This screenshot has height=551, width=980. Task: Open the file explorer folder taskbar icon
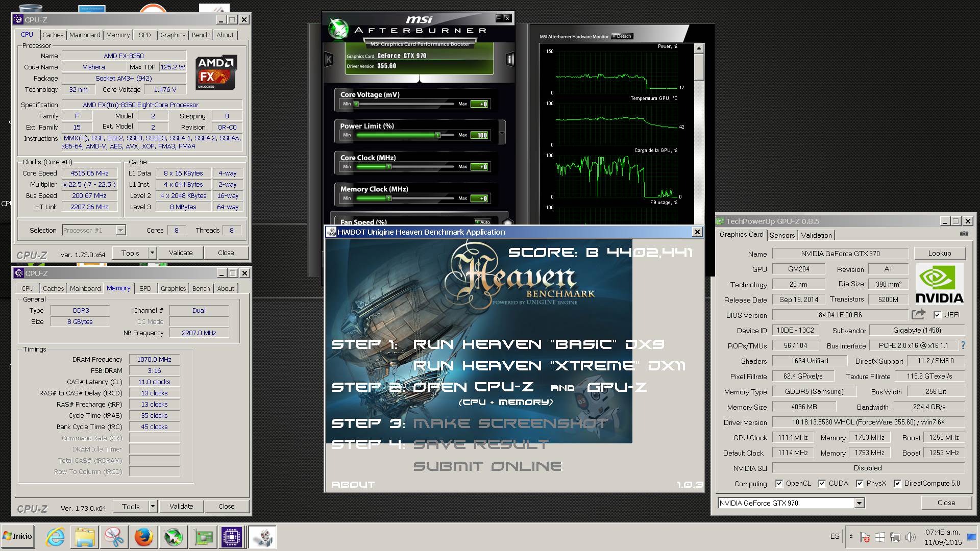[85, 537]
